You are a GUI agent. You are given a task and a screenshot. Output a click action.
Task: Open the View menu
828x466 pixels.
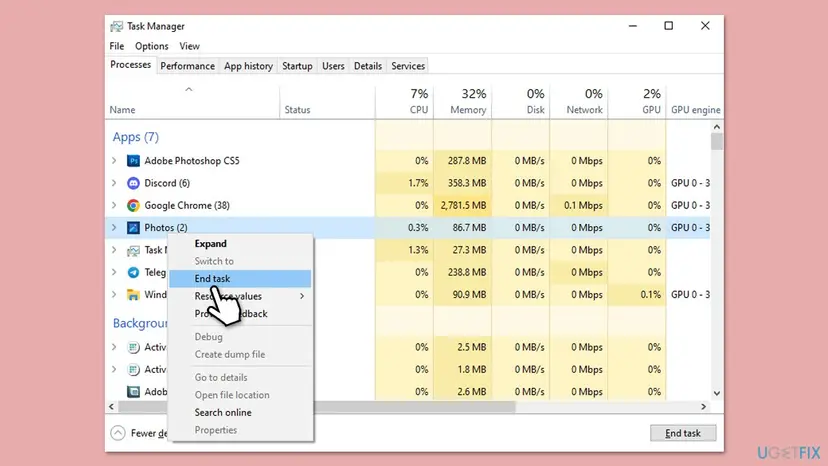(x=189, y=46)
